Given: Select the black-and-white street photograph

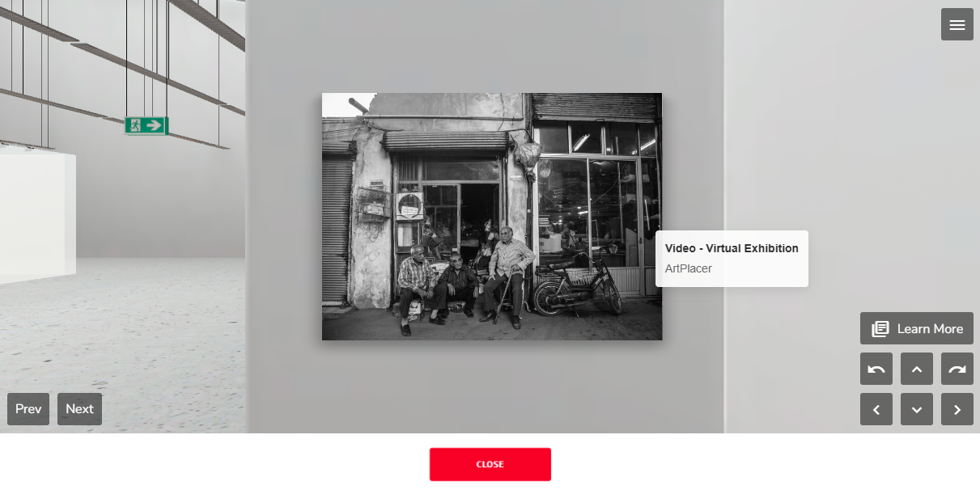Looking at the screenshot, I should 492,217.
